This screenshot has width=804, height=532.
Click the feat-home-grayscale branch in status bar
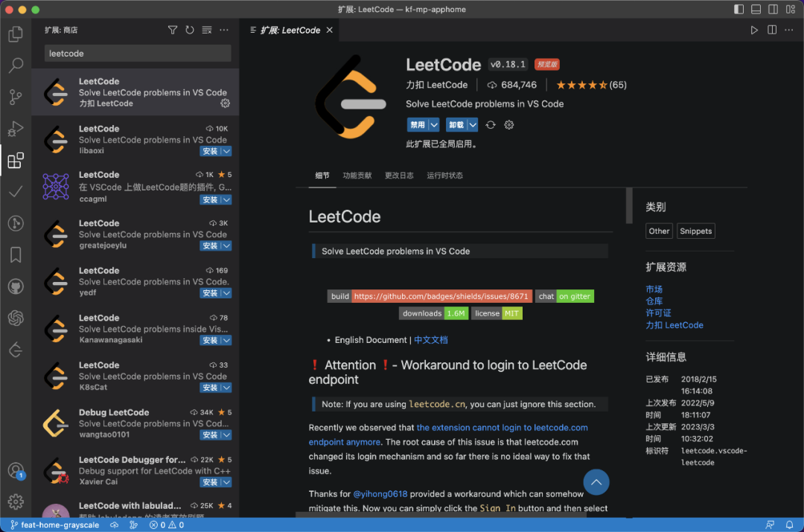coord(55,525)
